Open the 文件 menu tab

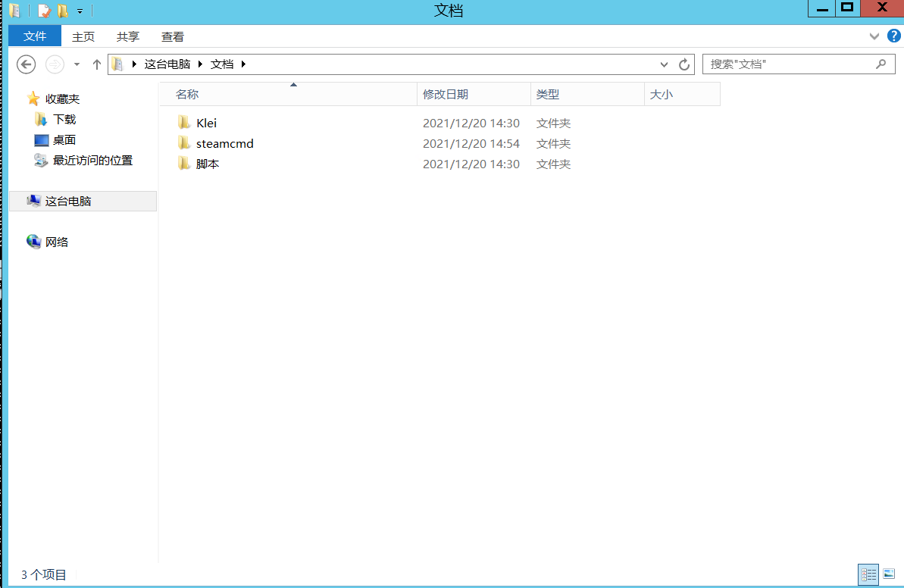pos(35,36)
